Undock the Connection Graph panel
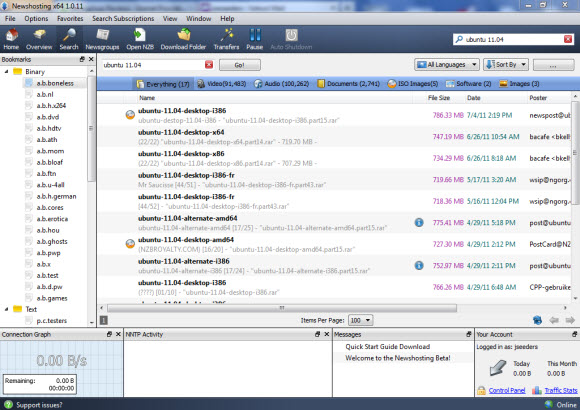Screen dimensions: 580x410 pos(109,334)
